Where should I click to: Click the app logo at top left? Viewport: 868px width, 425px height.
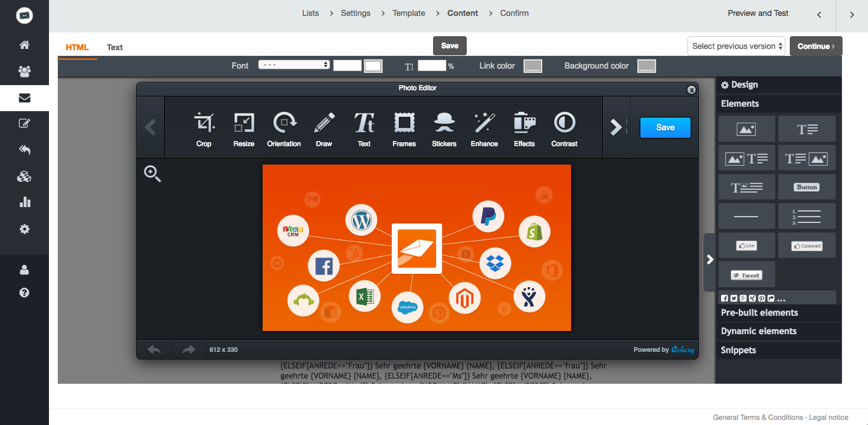click(x=24, y=15)
